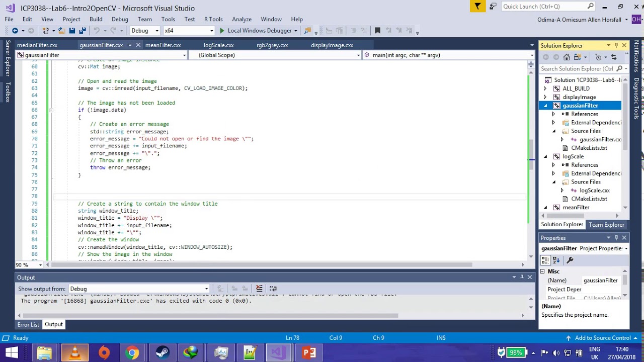Toggle auto-hide pin on Properties panel
The height and width of the screenshot is (362, 644).
(x=616, y=238)
